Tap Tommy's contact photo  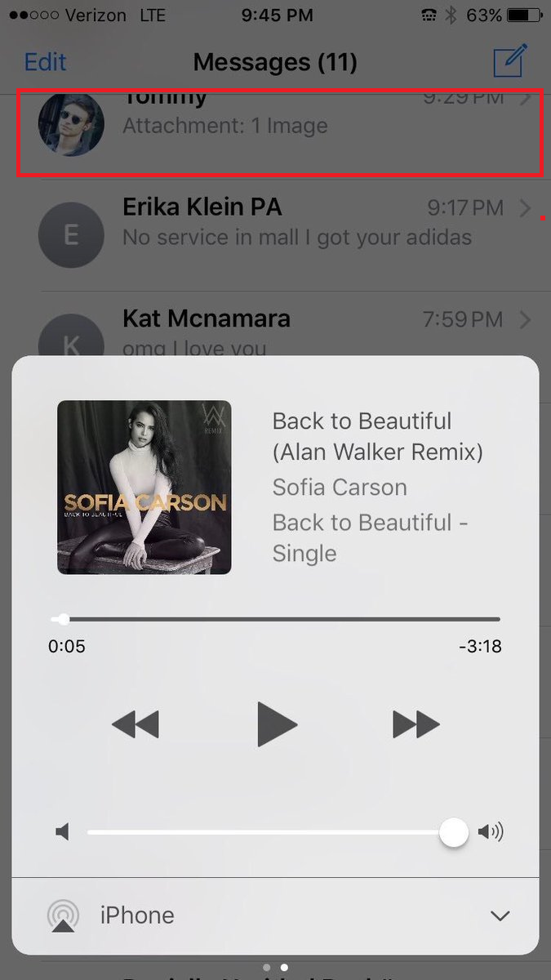[x=71, y=124]
